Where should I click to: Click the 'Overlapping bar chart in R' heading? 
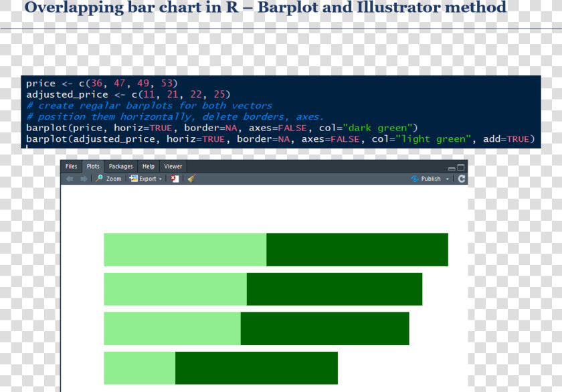266,7
